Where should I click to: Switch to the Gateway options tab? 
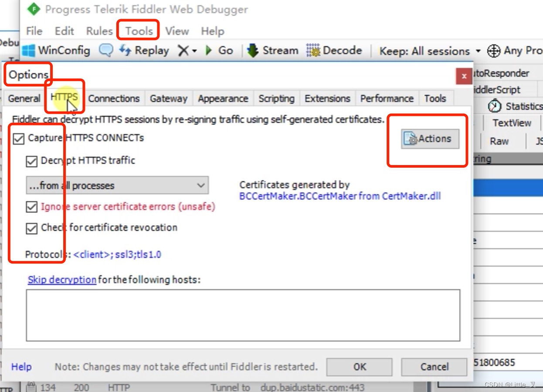(169, 98)
